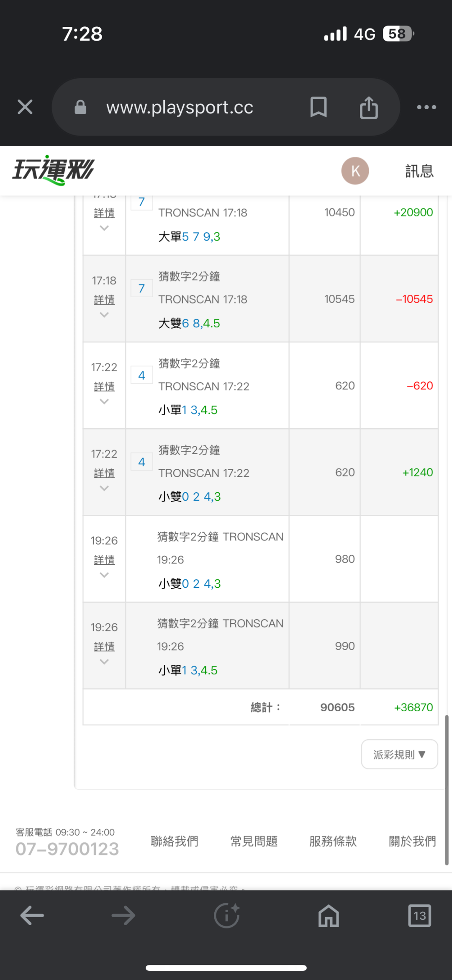Open 詳情 link for 17:18 大雙 bet
This screenshot has width=452, height=980.
(104, 300)
